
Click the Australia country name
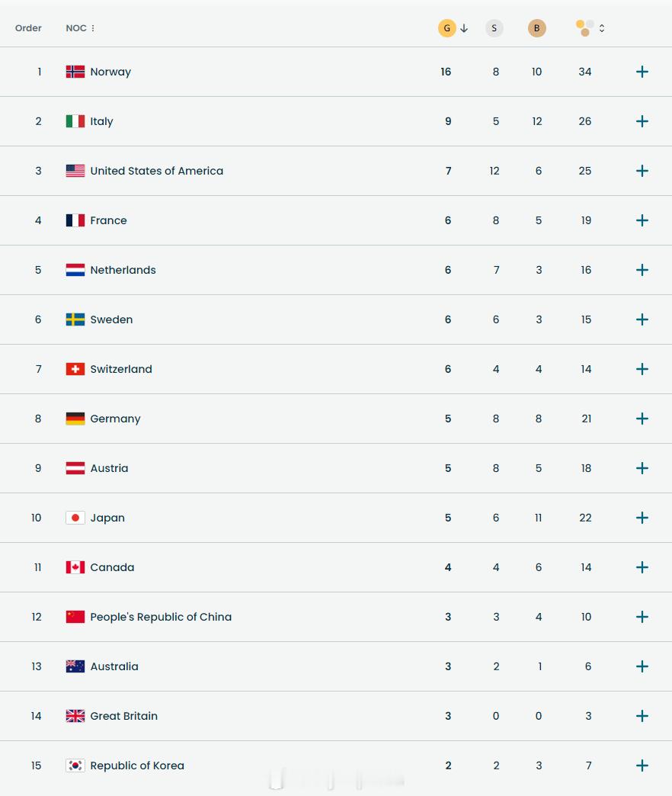coord(114,666)
